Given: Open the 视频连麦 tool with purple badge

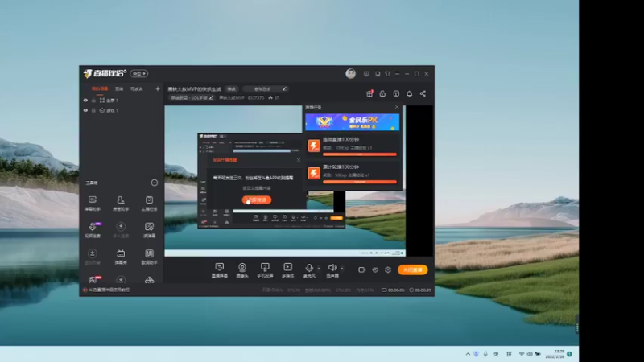Looking at the screenshot, I should pyautogui.click(x=93, y=230).
